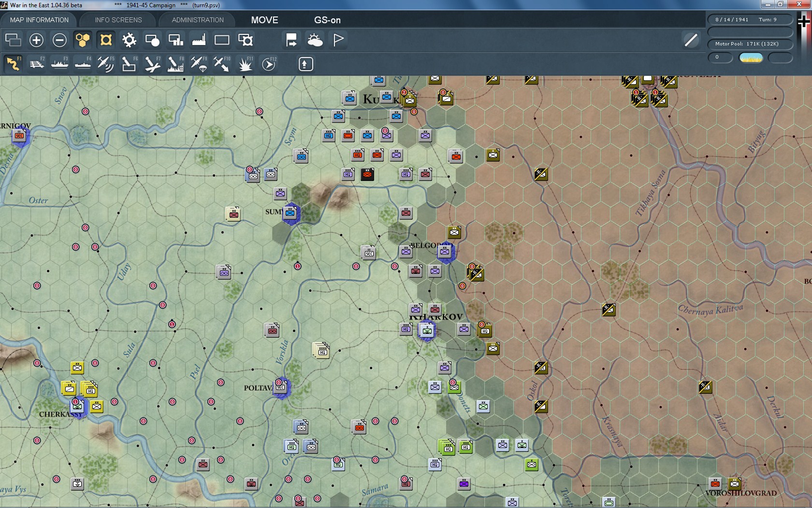Select the F4 ship mode icon

[x=83, y=64]
